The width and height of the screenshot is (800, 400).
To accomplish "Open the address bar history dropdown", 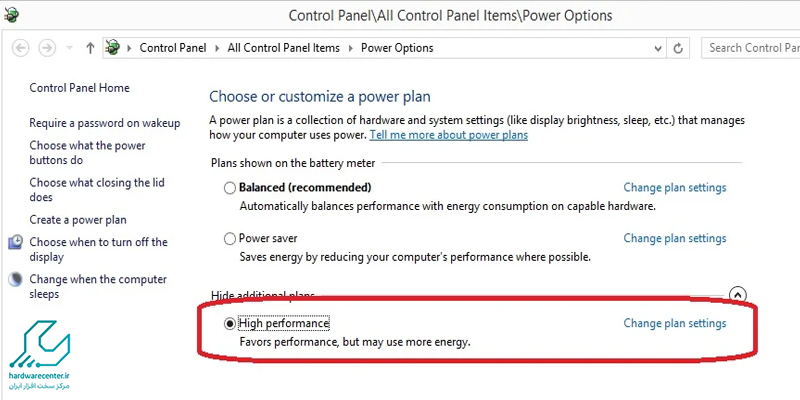I will 655,48.
